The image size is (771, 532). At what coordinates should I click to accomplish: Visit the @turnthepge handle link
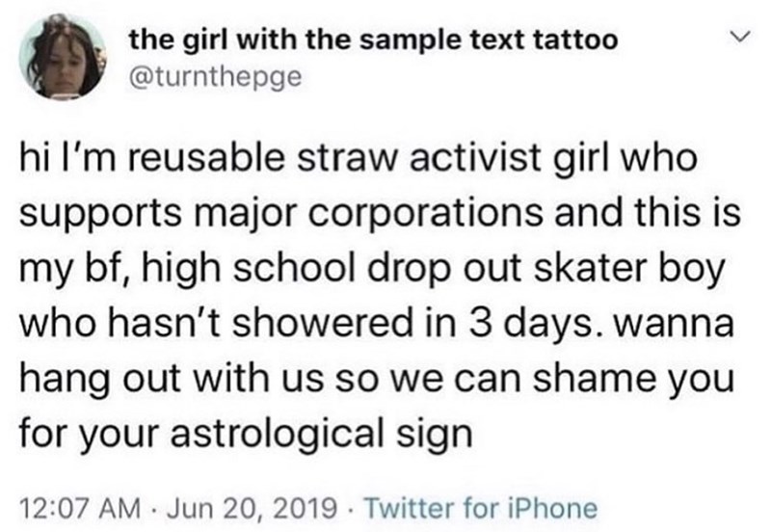click(x=216, y=77)
